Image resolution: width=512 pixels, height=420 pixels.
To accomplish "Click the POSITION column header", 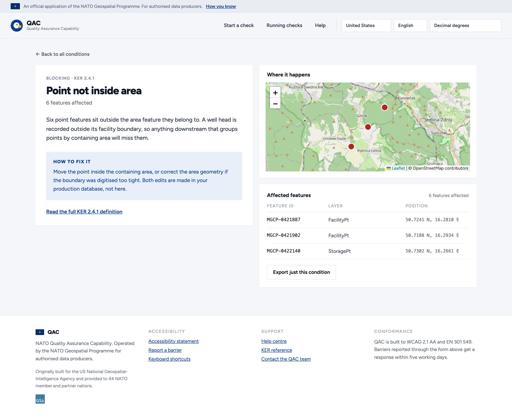I will tap(417, 206).
